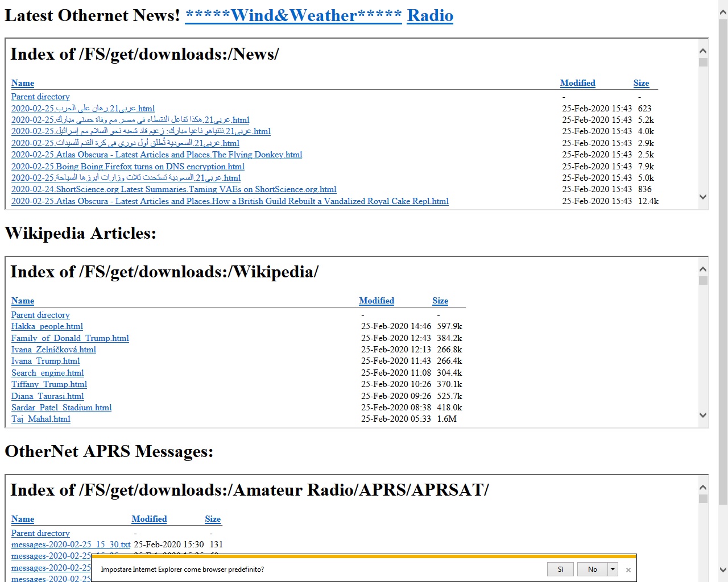Sort News index by Modified column

[x=578, y=83]
